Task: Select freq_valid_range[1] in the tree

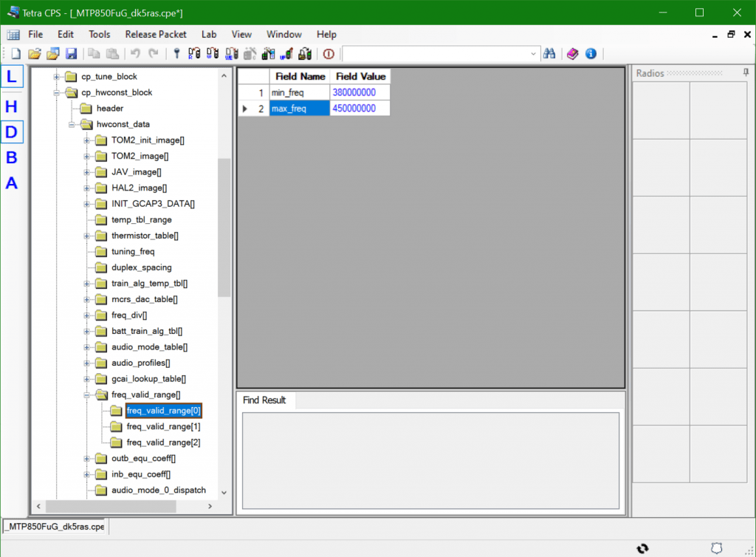Action: click(x=163, y=426)
